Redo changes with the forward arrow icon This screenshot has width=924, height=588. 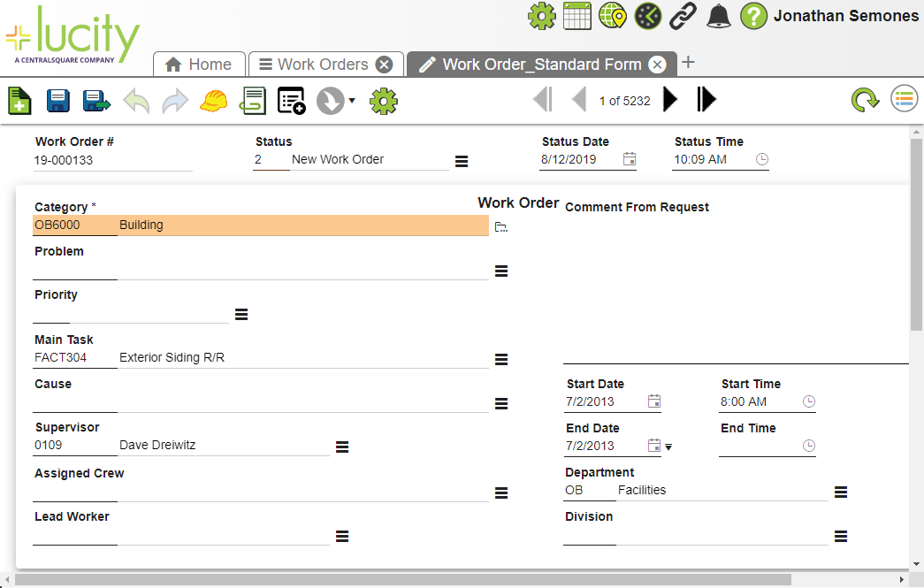click(175, 102)
